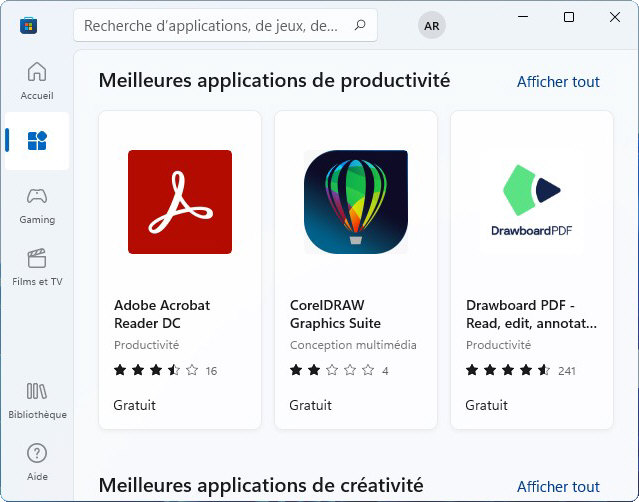
Task: Click the Microsoft Store logo icon
Action: [x=29, y=26]
